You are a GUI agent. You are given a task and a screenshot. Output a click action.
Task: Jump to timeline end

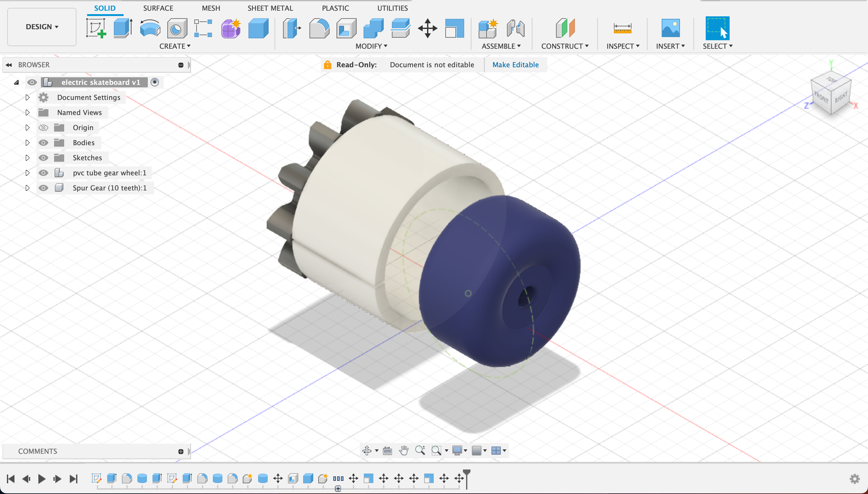click(x=73, y=479)
